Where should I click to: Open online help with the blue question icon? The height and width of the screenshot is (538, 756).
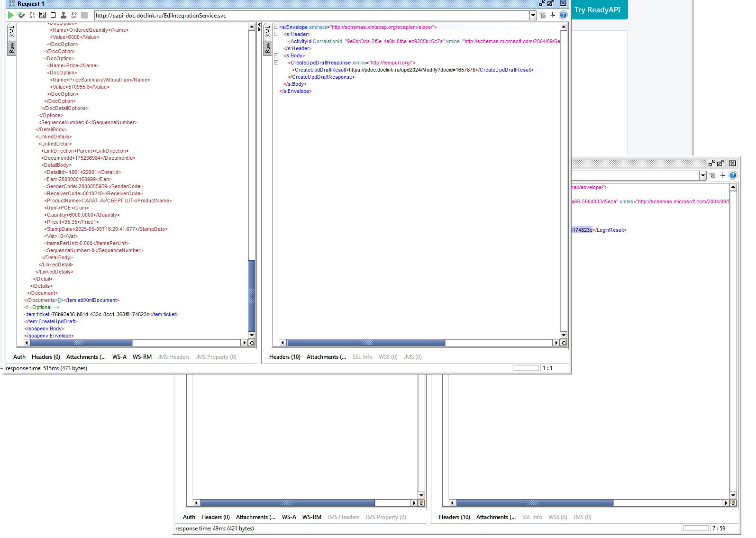(x=563, y=15)
